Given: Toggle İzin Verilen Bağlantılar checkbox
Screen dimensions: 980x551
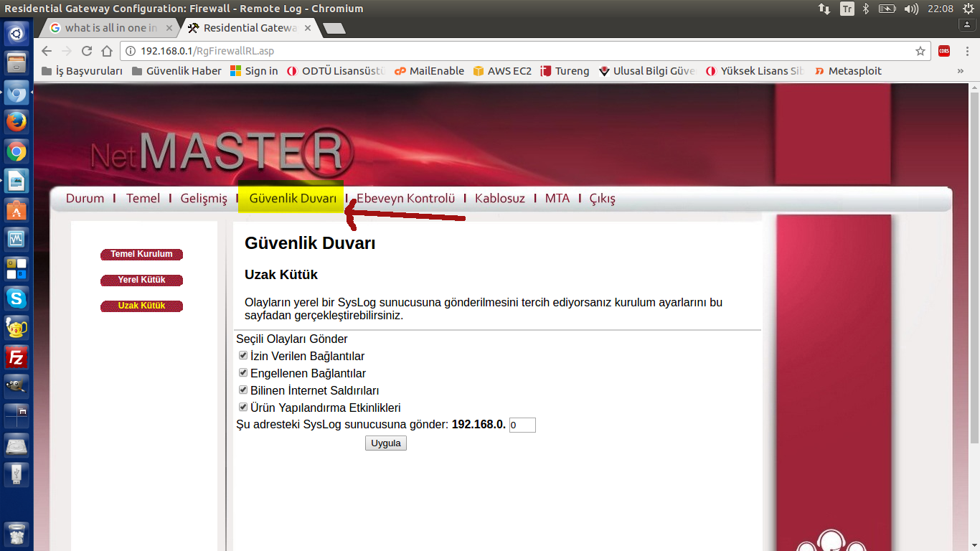Looking at the screenshot, I should (x=243, y=355).
